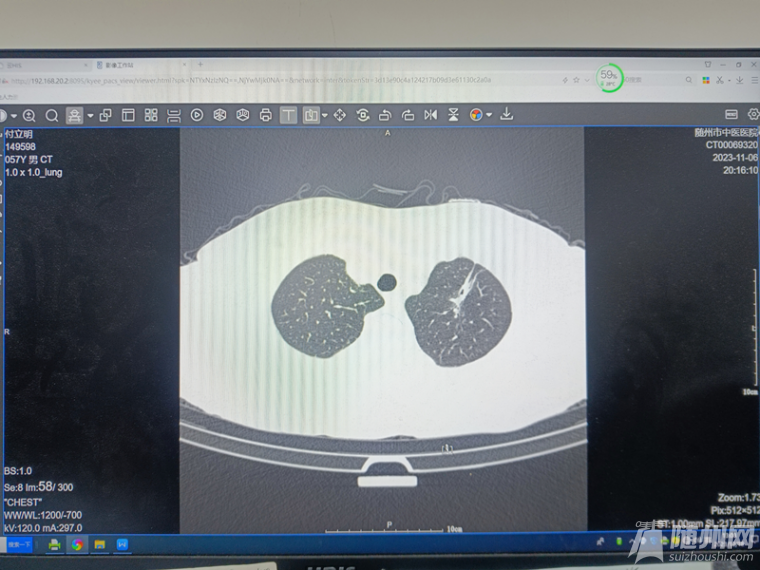This screenshot has height=570, width=760.
Task: Flip image horizontally mirror icon
Action: tap(430, 115)
